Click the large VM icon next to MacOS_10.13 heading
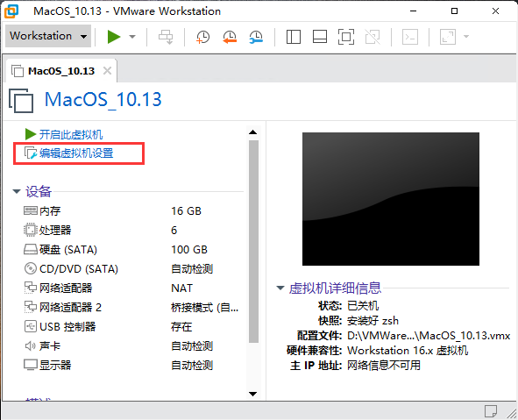The image size is (518, 420). 21,100
